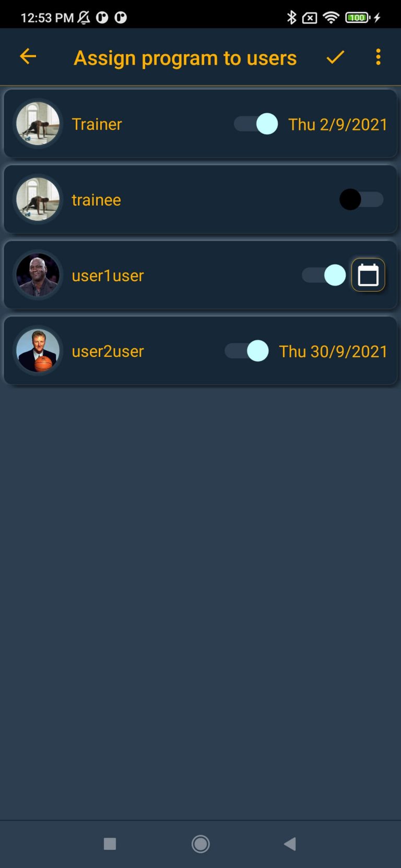Turn off the user1user toggle
Screen dimensions: 401x868
[x=324, y=275]
